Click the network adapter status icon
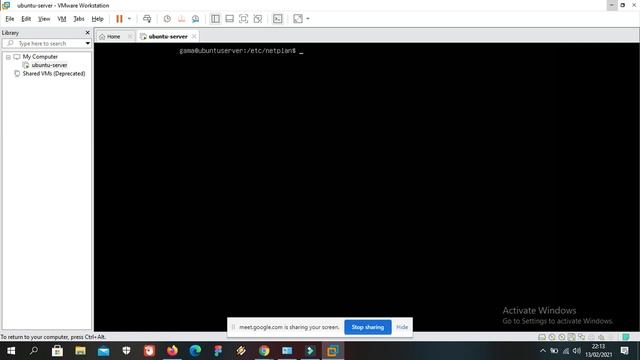 point(581,337)
